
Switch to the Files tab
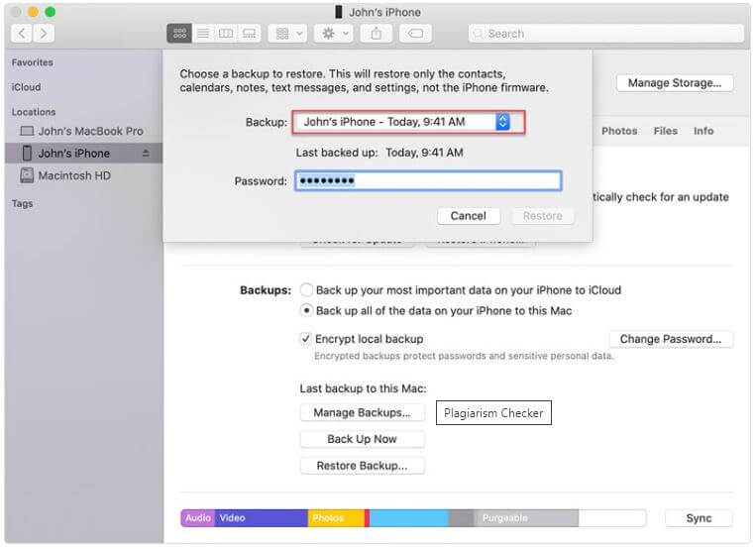[666, 131]
